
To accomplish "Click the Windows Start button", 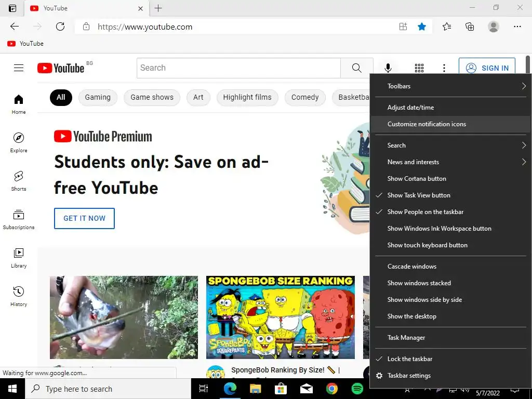I will click(x=12, y=389).
